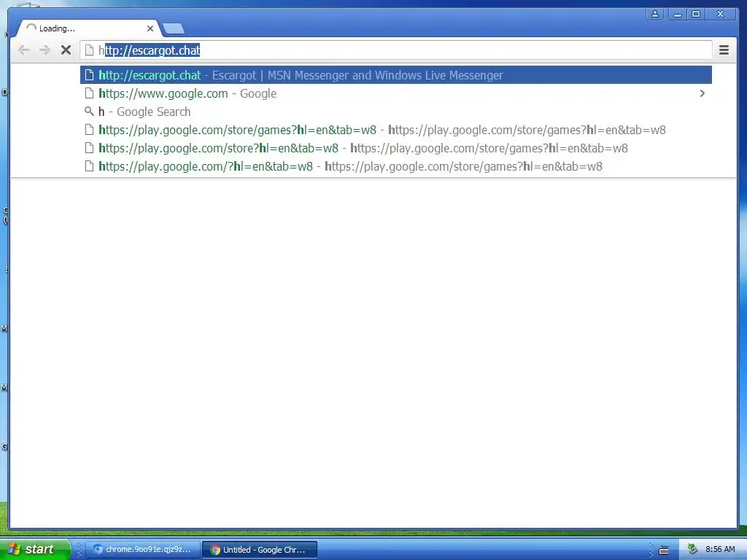Switch to the Loading... tab
Screen dimensions: 747x560
[x=88, y=28]
